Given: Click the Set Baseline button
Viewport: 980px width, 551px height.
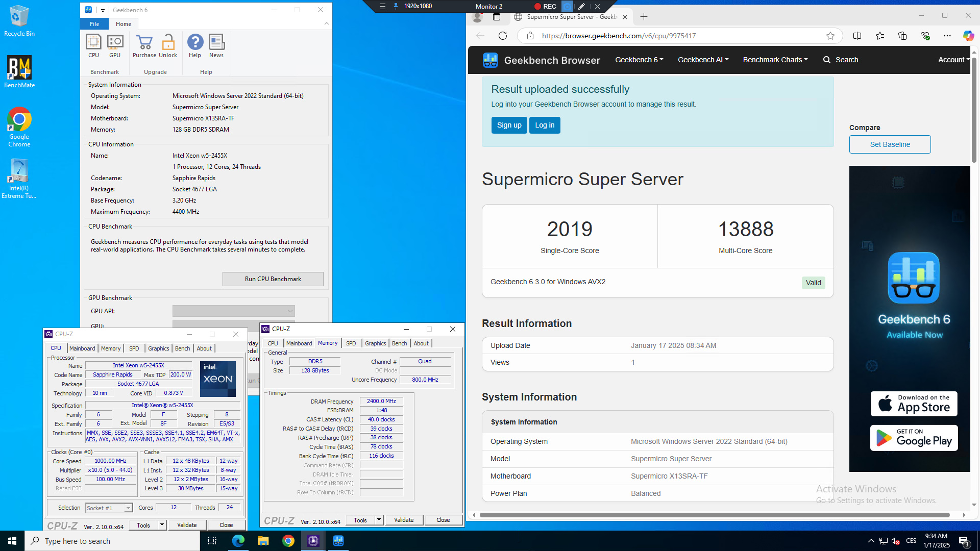Looking at the screenshot, I should [890, 144].
